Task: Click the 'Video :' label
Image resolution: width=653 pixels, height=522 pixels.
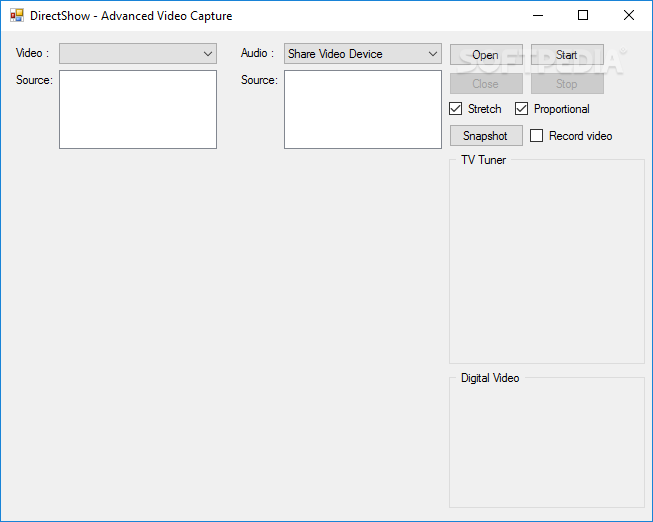Action: [x=32, y=53]
